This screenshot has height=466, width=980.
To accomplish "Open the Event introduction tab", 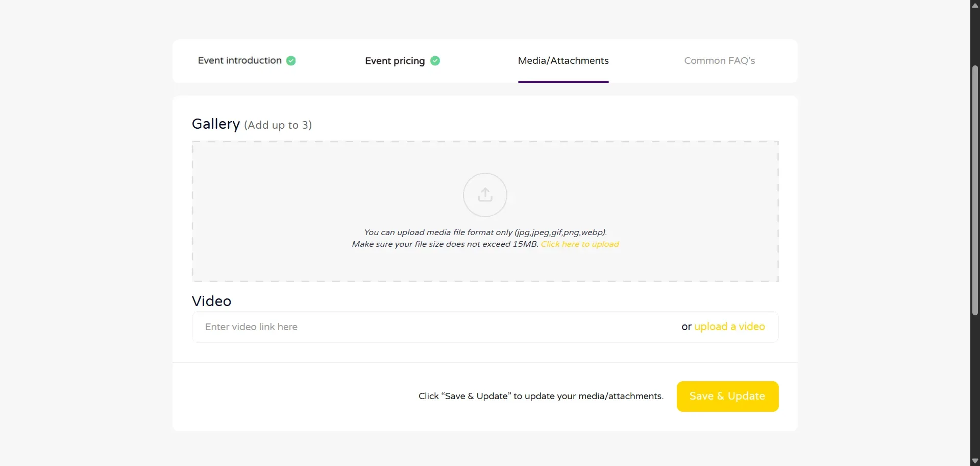I will 239,61.
